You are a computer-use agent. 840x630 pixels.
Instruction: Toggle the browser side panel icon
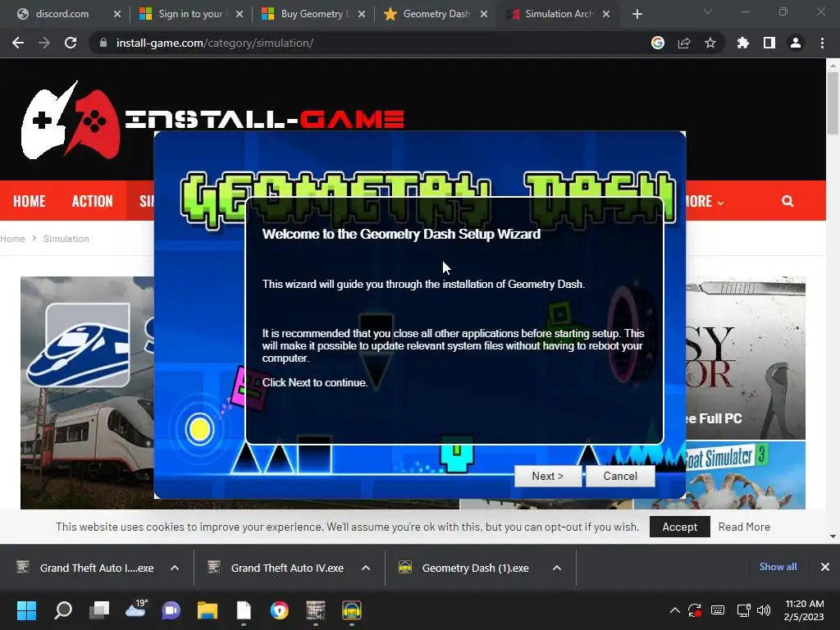click(769, 43)
